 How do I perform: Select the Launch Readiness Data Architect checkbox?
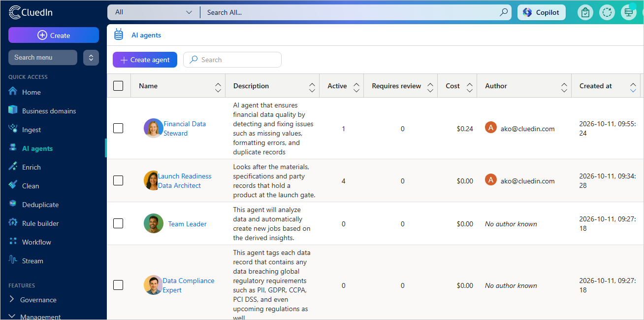click(118, 180)
